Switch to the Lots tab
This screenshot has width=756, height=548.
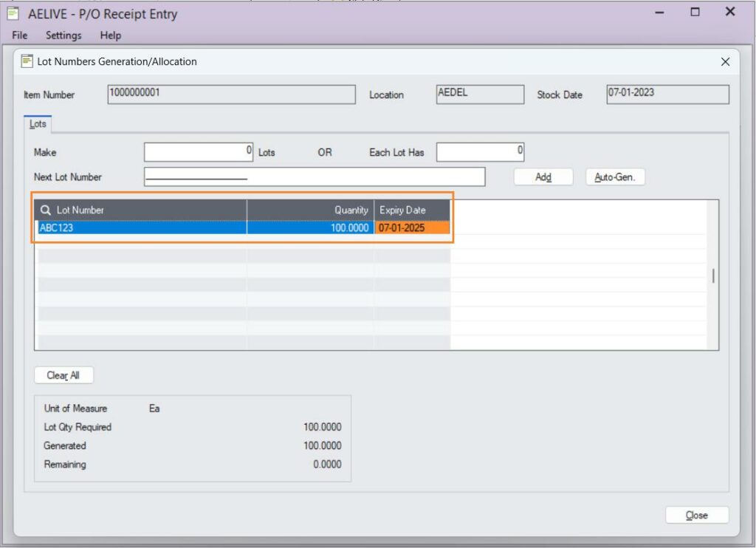pos(37,124)
